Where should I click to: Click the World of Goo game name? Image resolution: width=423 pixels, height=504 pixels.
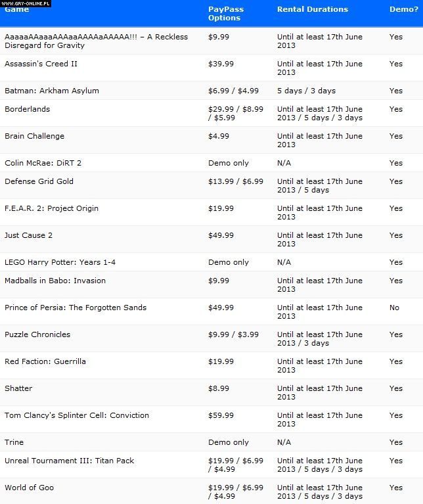click(29, 488)
